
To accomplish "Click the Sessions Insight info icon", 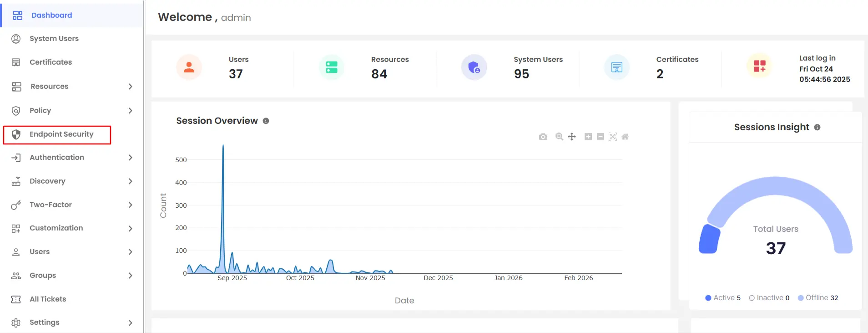I will [817, 128].
